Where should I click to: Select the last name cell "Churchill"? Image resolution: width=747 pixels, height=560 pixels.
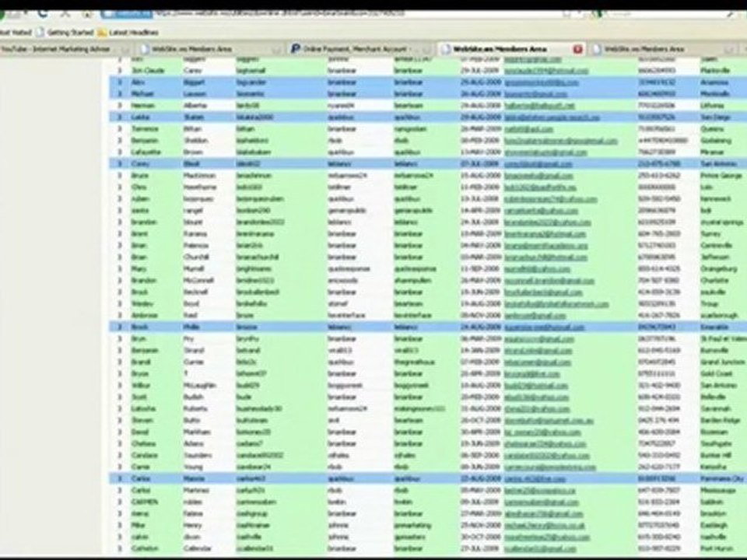[x=196, y=257]
